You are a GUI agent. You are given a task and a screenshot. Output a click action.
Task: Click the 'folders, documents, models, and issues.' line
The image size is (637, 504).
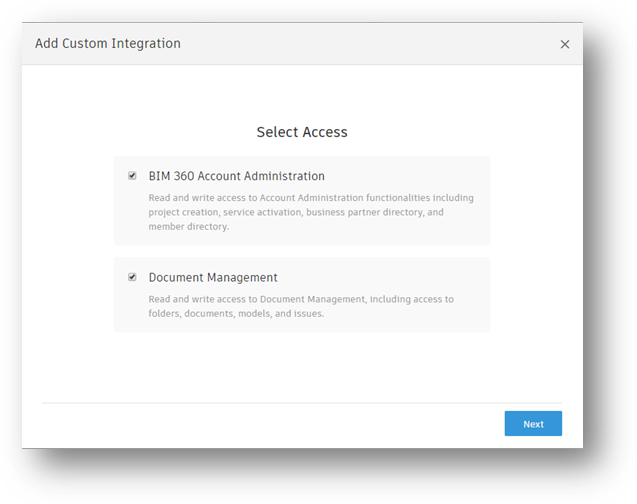pos(236,313)
